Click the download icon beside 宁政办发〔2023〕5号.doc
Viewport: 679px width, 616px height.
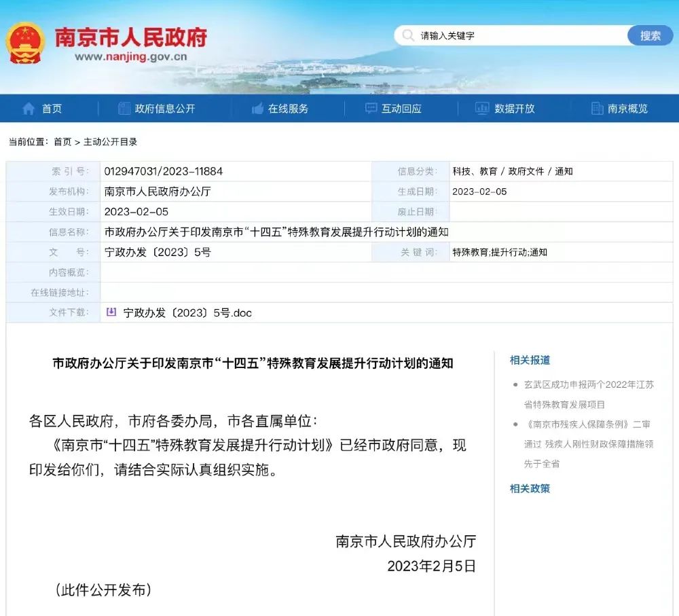tap(111, 312)
